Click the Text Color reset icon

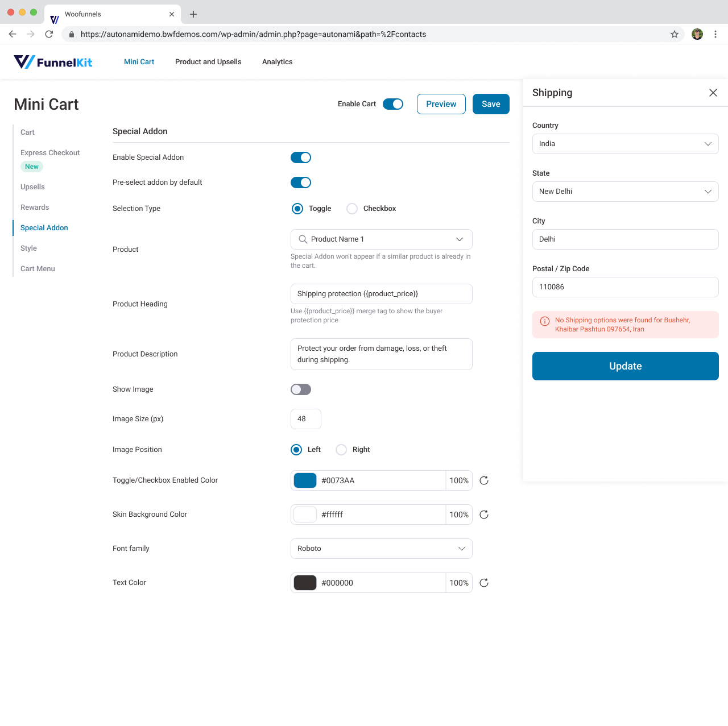click(x=484, y=583)
